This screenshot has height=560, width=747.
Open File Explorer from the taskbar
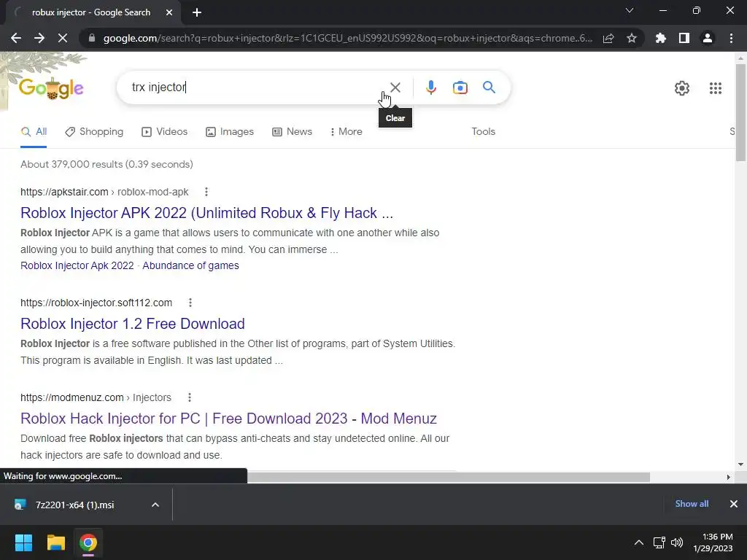pyautogui.click(x=55, y=542)
